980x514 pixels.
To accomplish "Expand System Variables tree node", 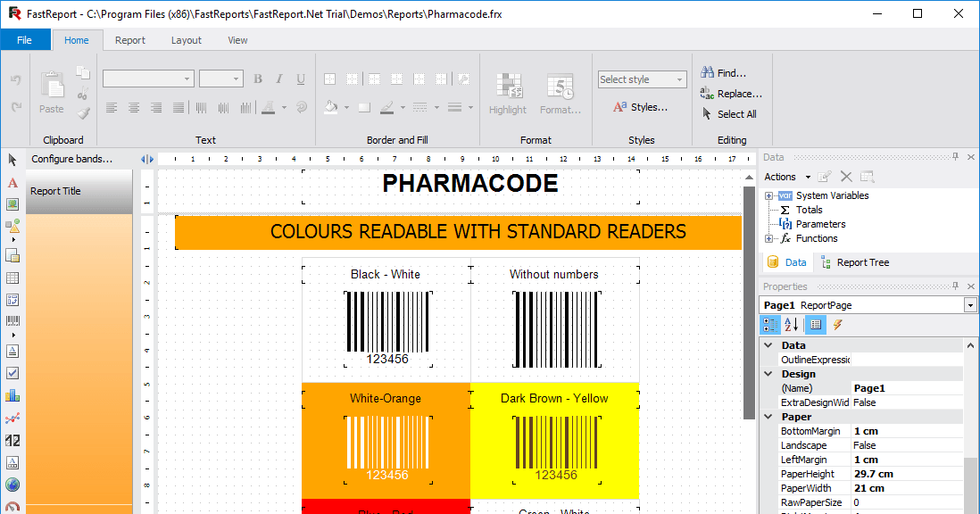I will pos(768,195).
